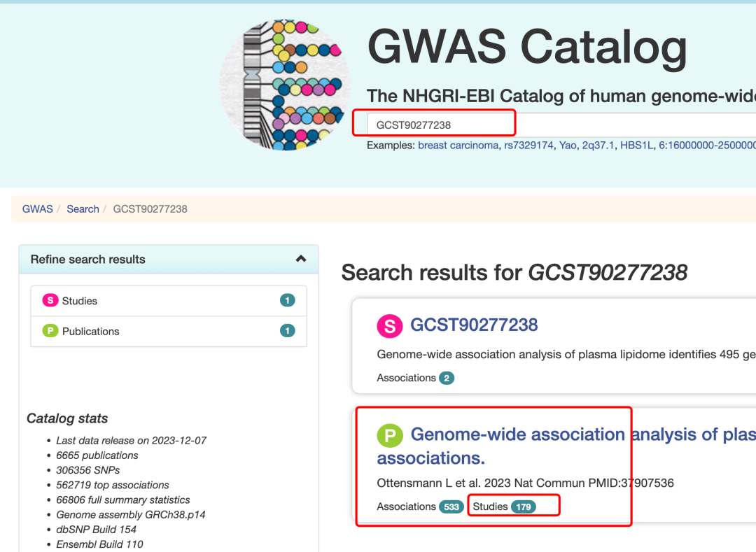Image resolution: width=756 pixels, height=552 pixels.
Task: Collapse the Refine search results panel
Action: (x=301, y=259)
